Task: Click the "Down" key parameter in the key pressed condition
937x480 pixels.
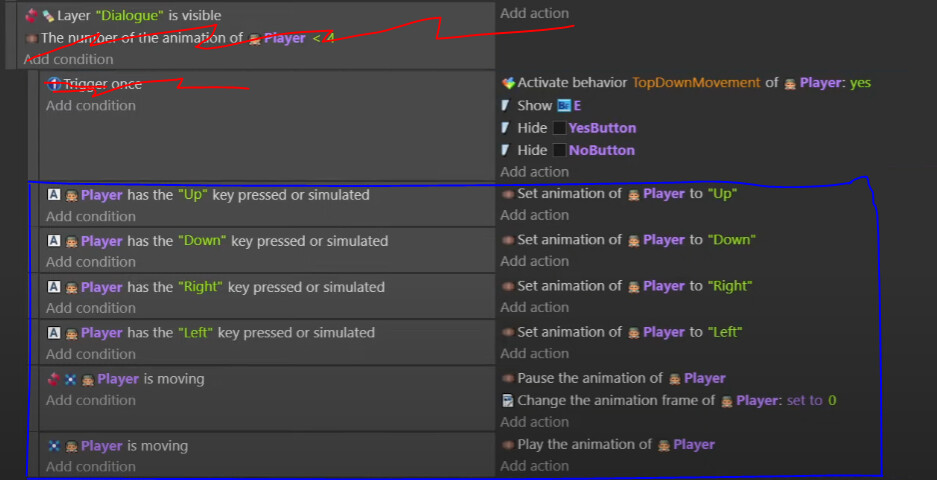Action: tap(203, 241)
